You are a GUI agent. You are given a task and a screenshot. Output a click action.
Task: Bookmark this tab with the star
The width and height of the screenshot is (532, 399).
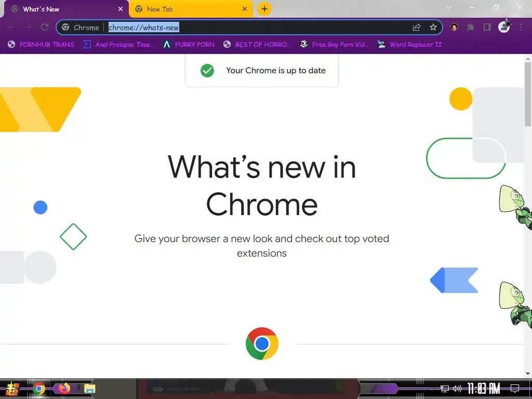[433, 28]
